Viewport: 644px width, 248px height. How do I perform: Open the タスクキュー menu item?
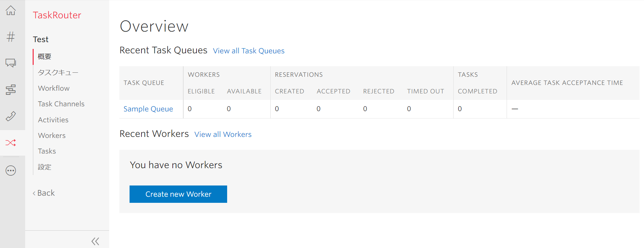pyautogui.click(x=58, y=72)
